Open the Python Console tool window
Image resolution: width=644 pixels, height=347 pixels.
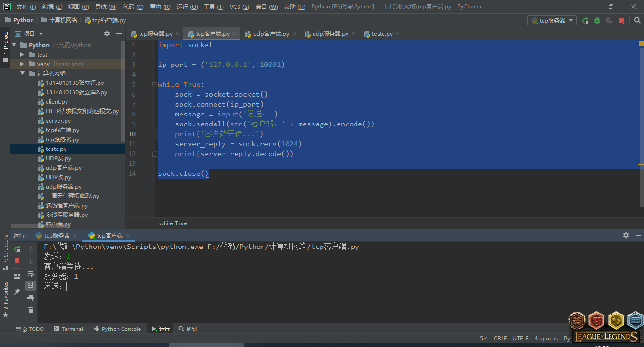click(x=117, y=329)
